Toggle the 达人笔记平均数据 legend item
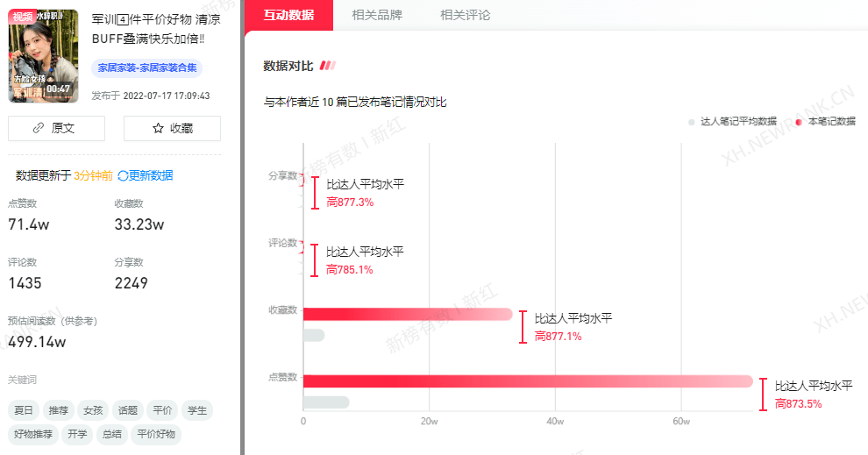 (732, 121)
